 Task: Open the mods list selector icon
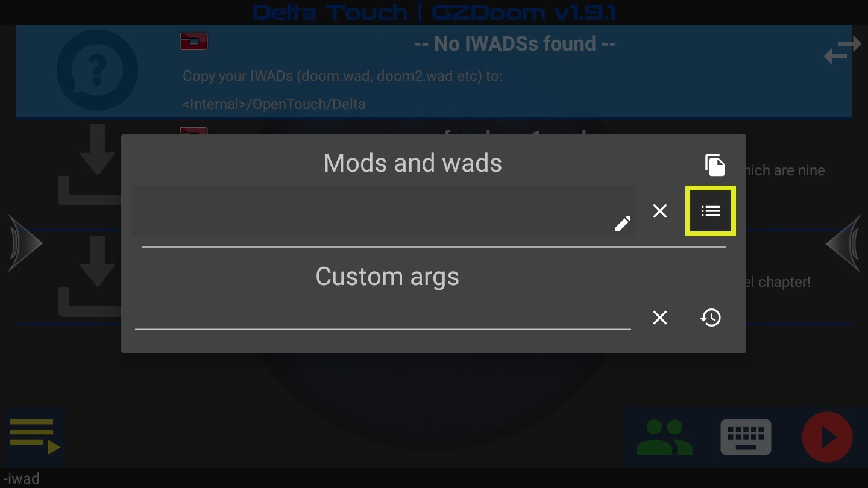[x=711, y=211]
